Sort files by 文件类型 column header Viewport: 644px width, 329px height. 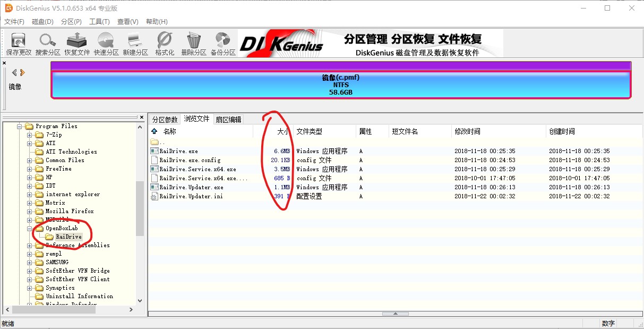[x=325, y=131]
